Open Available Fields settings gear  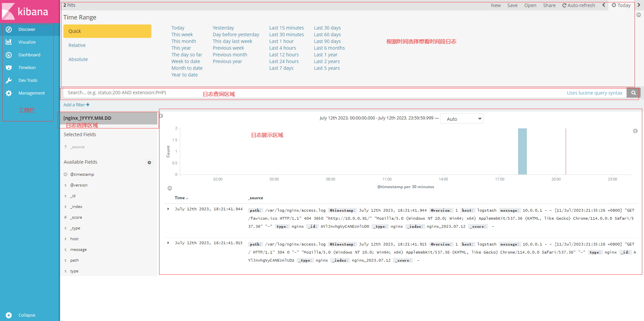coord(149,163)
